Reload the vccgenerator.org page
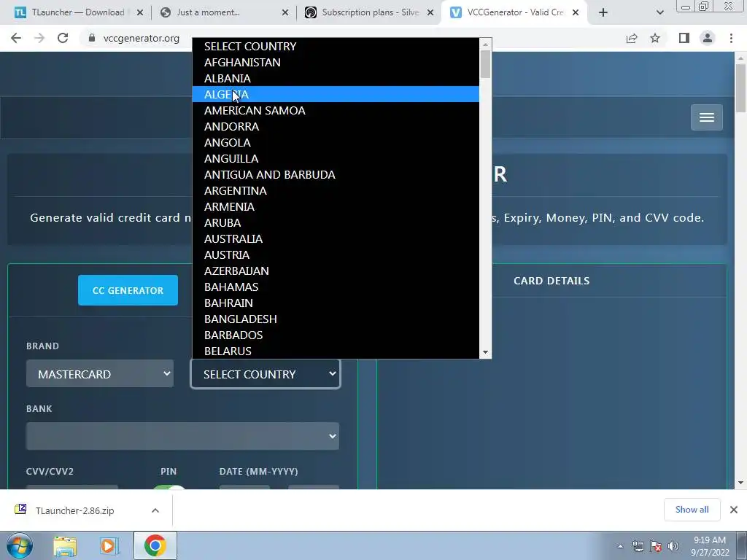This screenshot has width=747, height=560. 63,38
